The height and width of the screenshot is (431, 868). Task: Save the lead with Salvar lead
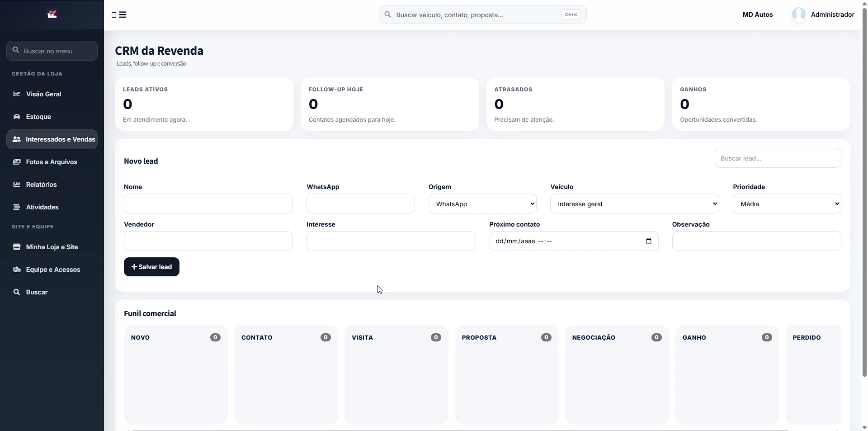pyautogui.click(x=151, y=267)
